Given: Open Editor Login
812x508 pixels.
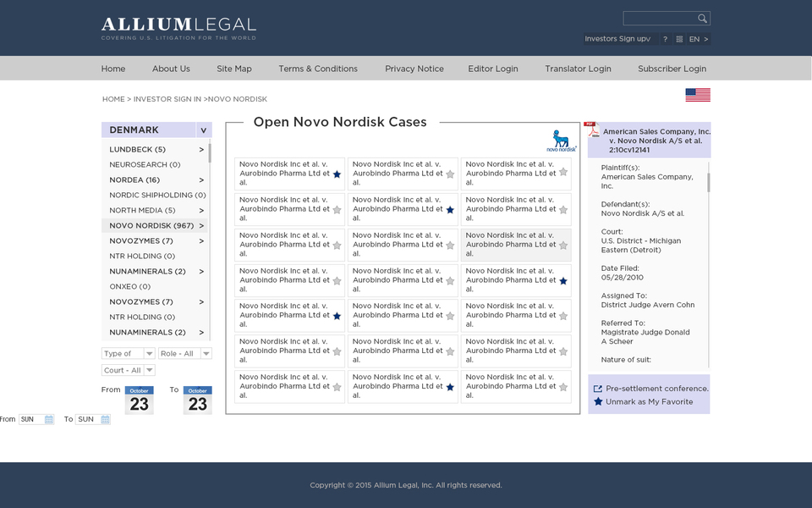Looking at the screenshot, I should coord(493,69).
